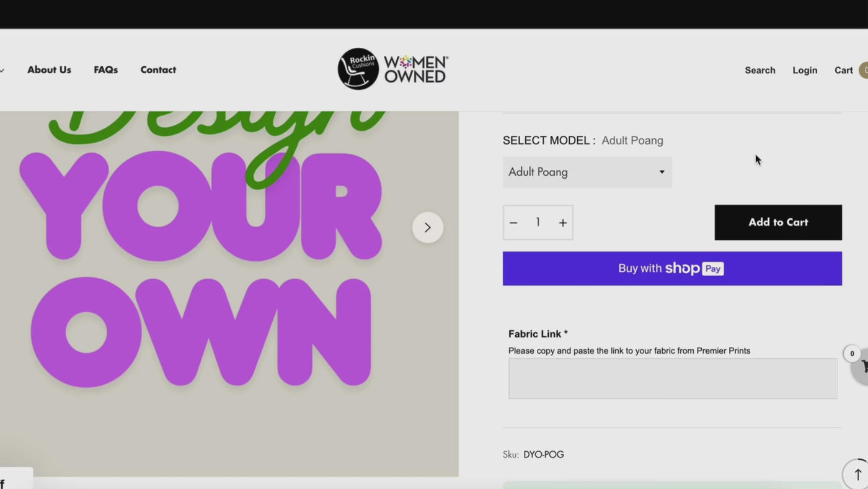
Task: View the Cart from the header
Action: coord(843,71)
